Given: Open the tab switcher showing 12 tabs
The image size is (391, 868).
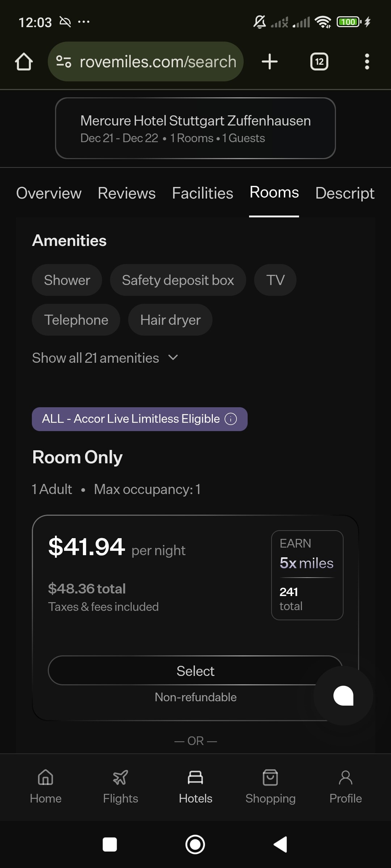Looking at the screenshot, I should pyautogui.click(x=319, y=61).
